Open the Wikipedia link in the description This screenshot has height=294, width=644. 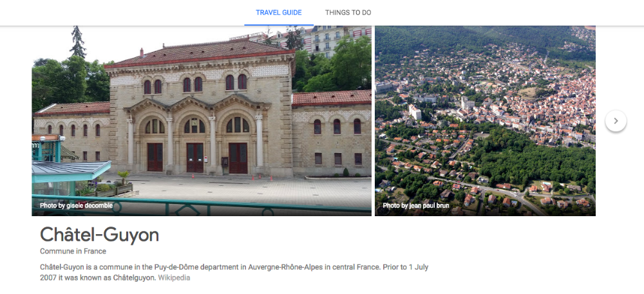coord(174,278)
